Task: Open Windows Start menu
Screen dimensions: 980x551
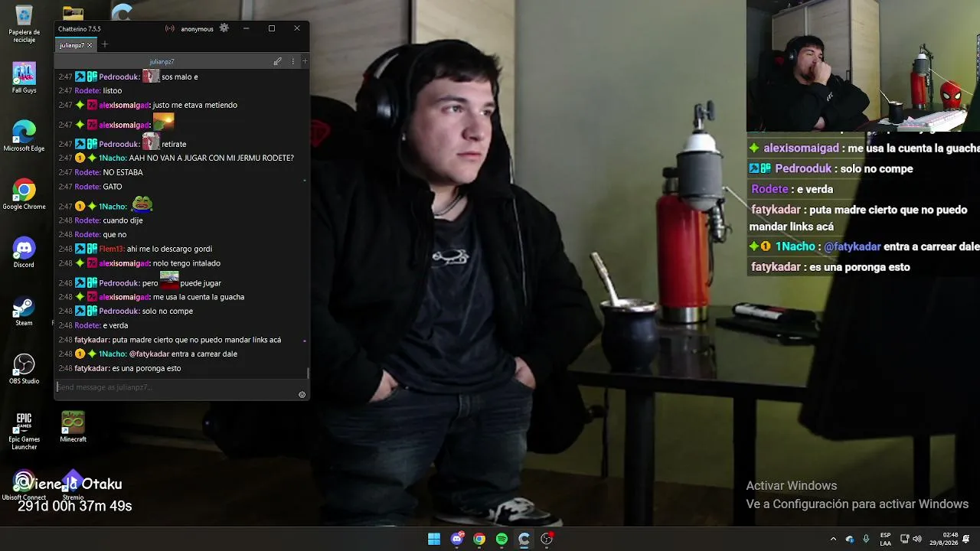Action: [434, 539]
